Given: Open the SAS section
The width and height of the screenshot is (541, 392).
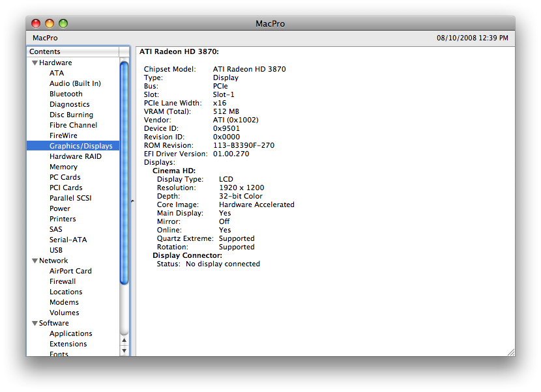Looking at the screenshot, I should click(x=55, y=229).
